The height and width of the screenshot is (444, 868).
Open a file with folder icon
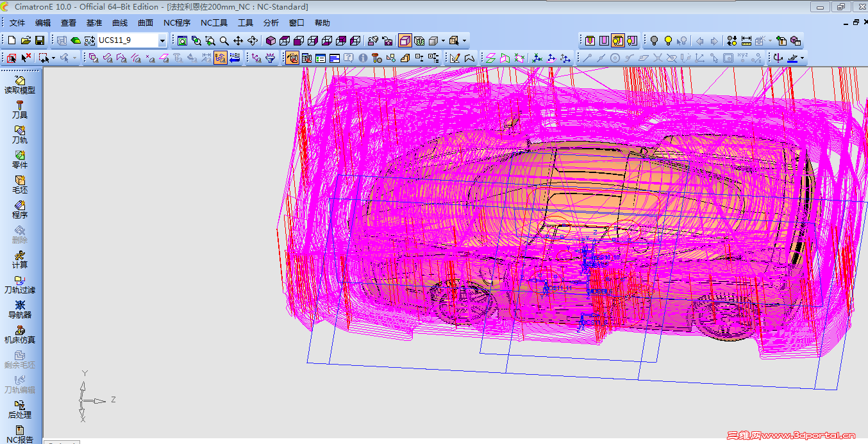(x=26, y=40)
